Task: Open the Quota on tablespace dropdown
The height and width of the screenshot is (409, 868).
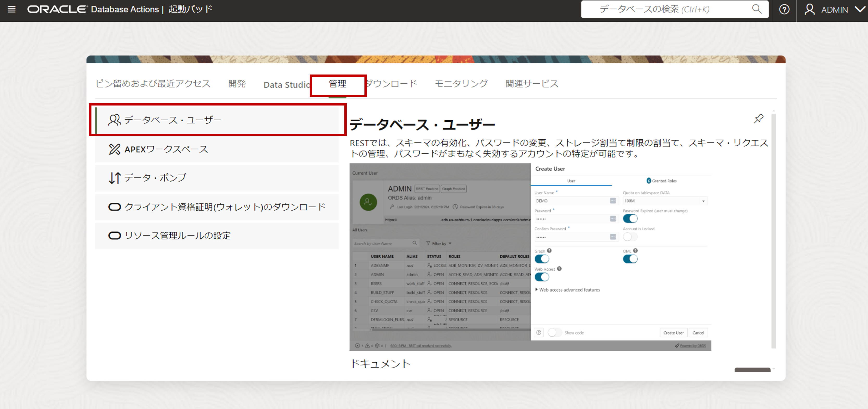Action: point(703,201)
